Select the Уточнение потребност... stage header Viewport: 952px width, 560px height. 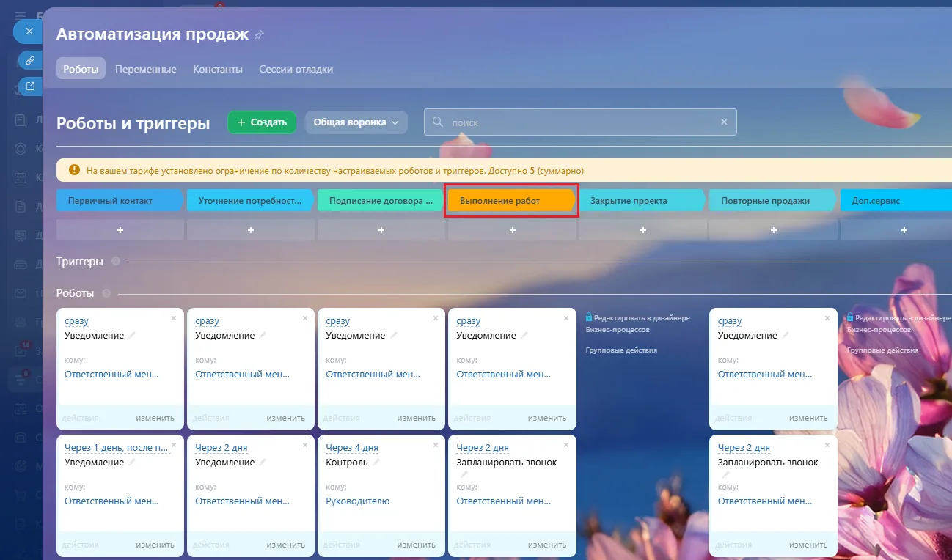pos(251,201)
